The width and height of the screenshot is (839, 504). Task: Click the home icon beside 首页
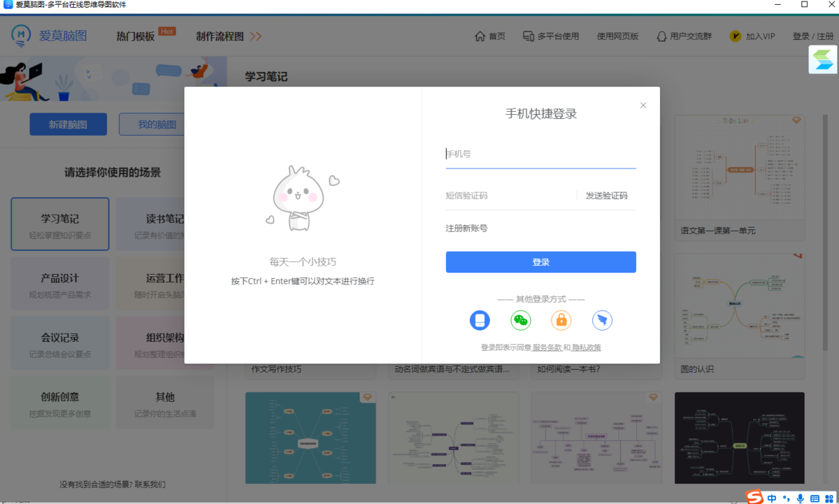tap(479, 36)
